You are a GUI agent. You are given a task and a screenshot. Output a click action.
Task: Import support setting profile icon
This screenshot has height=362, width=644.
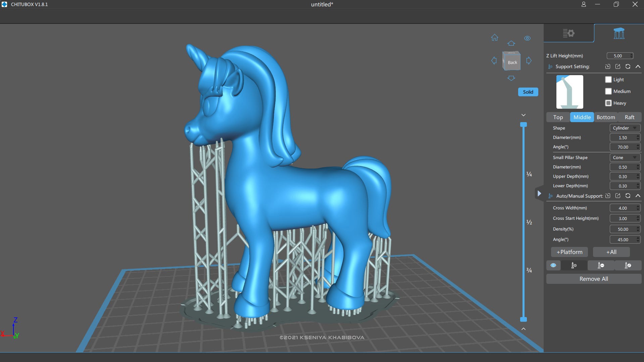pos(608,66)
